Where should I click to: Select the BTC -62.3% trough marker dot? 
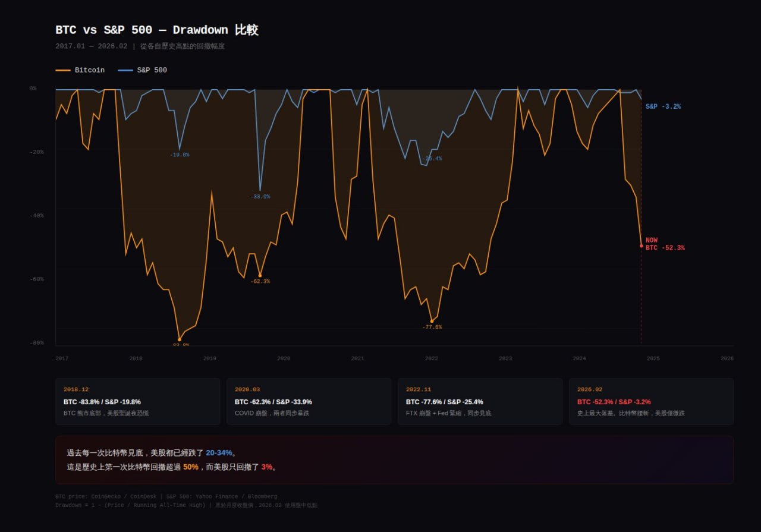coord(260,276)
